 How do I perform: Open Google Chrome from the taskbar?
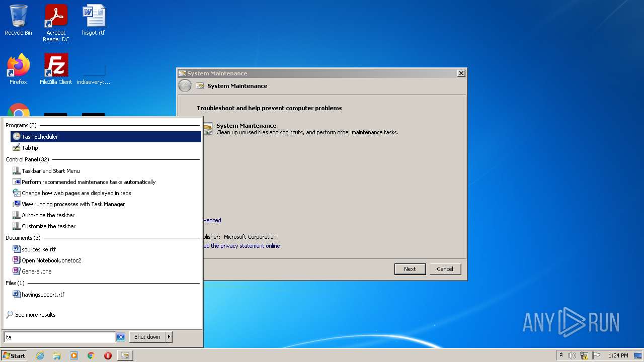[91, 355]
